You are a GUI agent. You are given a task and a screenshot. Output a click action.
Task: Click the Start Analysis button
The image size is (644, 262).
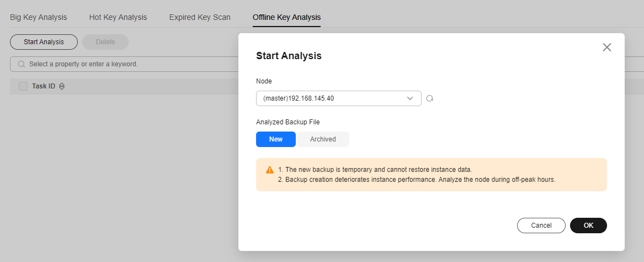[x=44, y=42]
